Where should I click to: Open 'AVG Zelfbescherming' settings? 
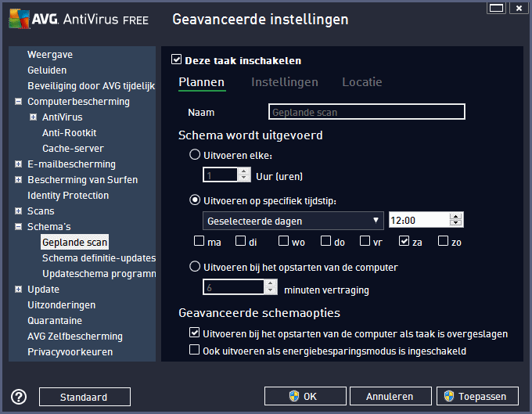point(75,337)
